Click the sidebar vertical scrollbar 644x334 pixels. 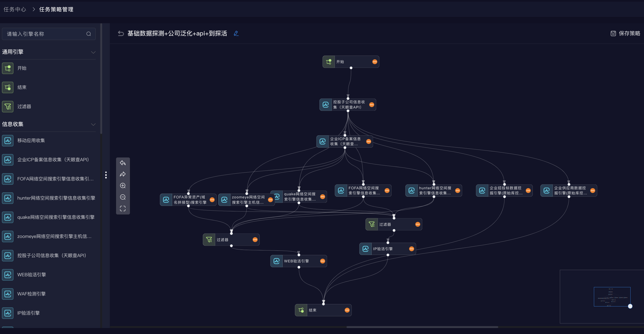pyautogui.click(x=101, y=79)
